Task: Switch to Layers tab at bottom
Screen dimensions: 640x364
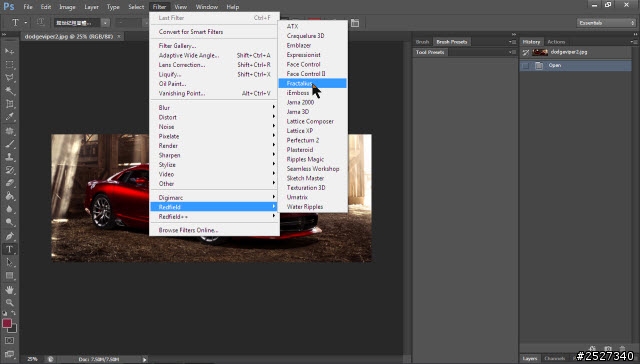Action: coord(530,359)
